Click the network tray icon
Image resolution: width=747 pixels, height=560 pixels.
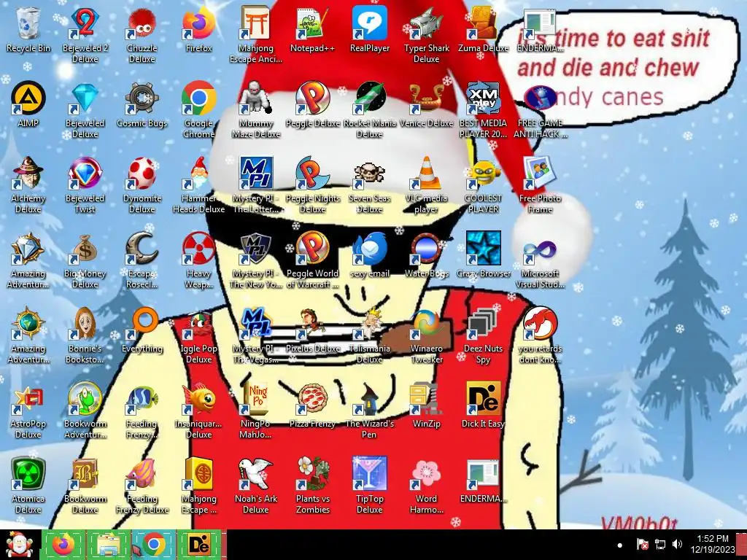659,544
